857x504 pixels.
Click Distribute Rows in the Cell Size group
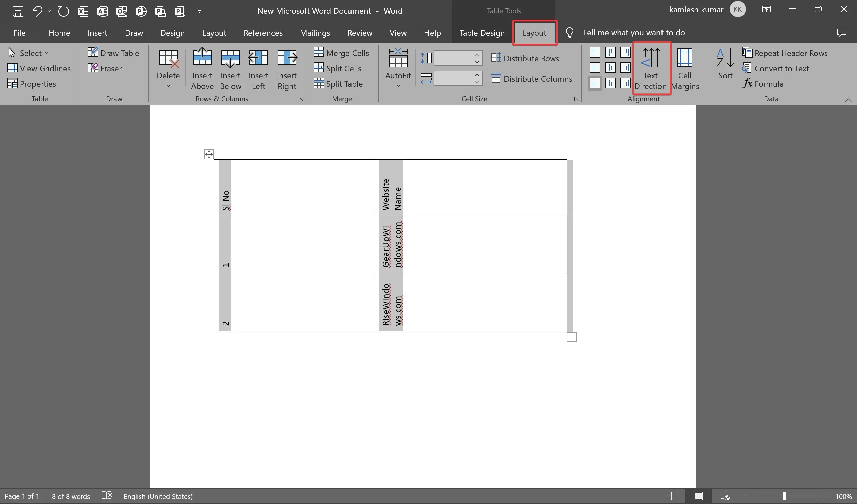(x=526, y=58)
